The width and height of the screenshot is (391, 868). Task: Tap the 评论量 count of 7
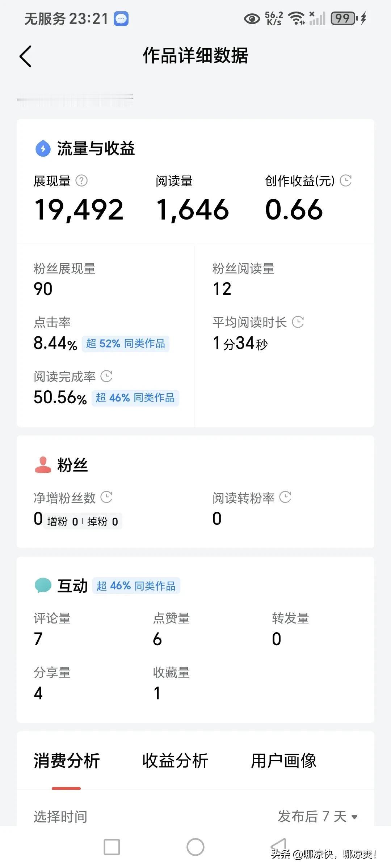click(x=38, y=639)
